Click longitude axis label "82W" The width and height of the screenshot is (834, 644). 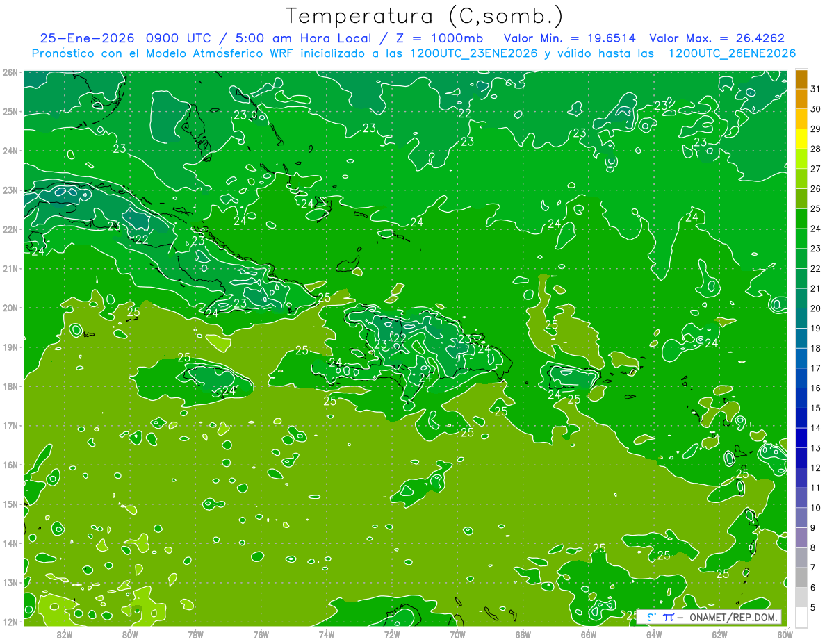65,634
